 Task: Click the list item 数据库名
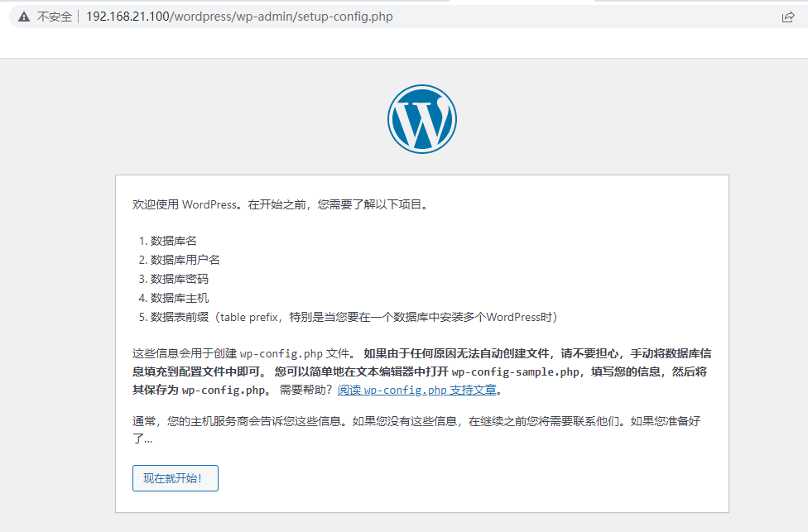click(174, 241)
